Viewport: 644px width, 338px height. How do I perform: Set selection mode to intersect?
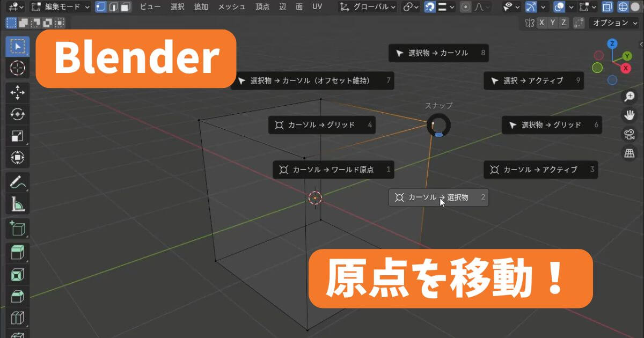[59, 23]
